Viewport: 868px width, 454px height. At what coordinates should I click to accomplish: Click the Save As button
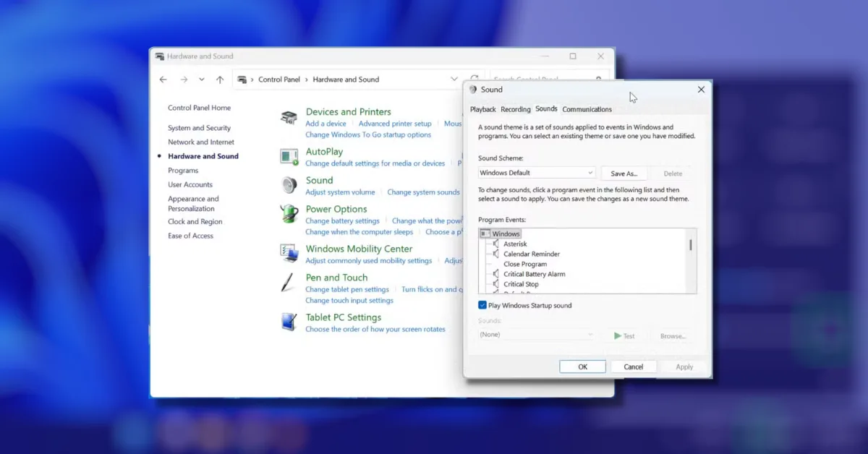624,173
